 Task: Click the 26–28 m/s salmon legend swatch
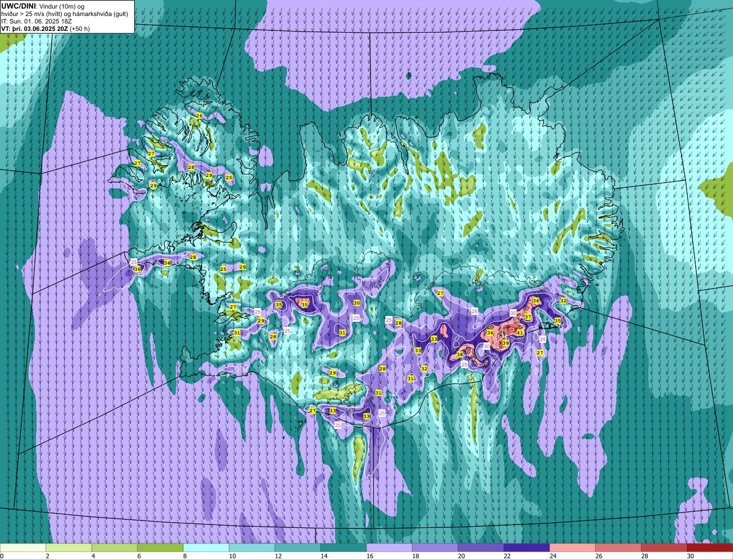coord(618,548)
